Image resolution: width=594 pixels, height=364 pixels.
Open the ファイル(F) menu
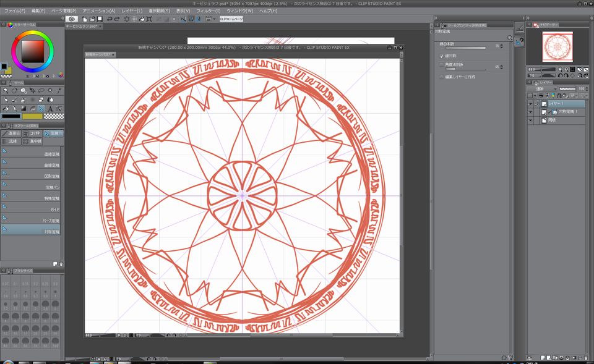point(15,11)
